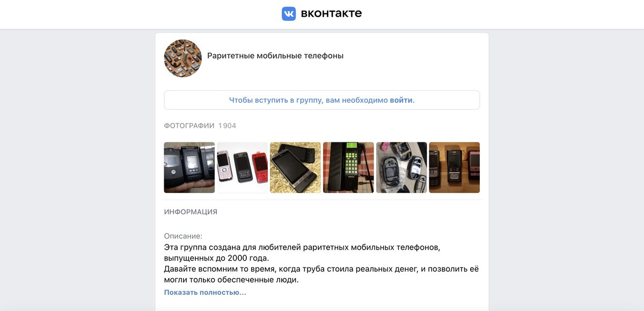Click the Описание label
The image size is (644, 311).
coord(184,236)
